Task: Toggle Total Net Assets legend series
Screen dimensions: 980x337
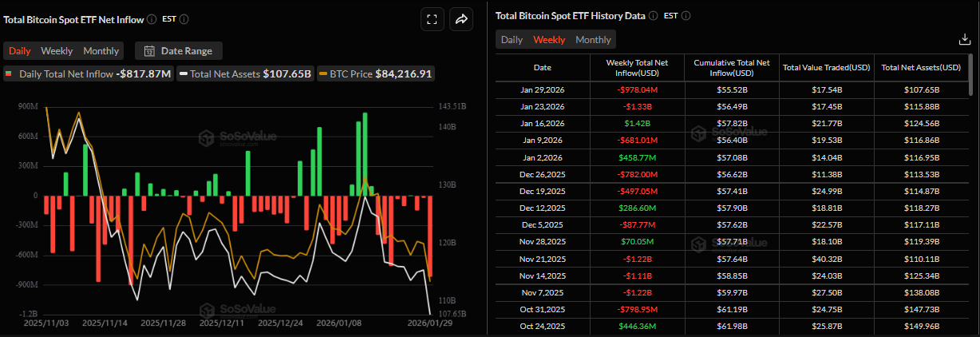Action: 245,73
